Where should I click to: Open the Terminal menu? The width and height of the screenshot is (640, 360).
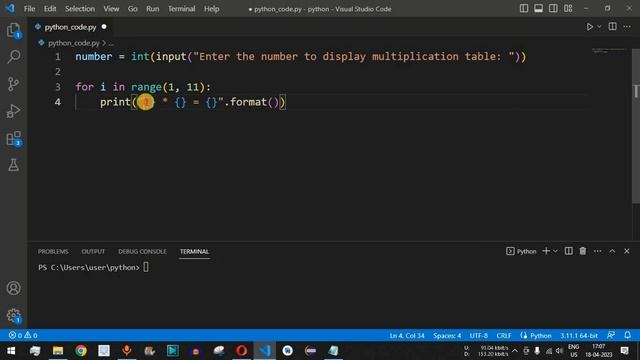(181, 9)
